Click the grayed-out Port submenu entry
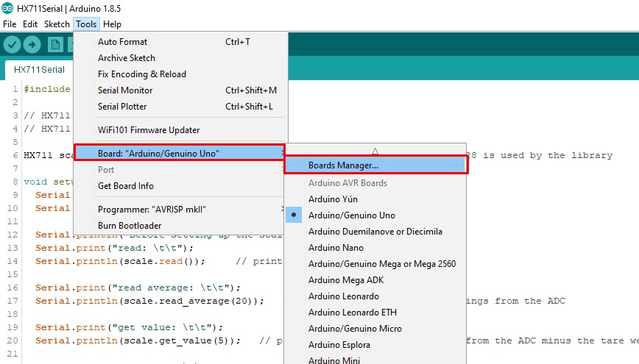Screen dimensions: 639x364 (180, 170)
